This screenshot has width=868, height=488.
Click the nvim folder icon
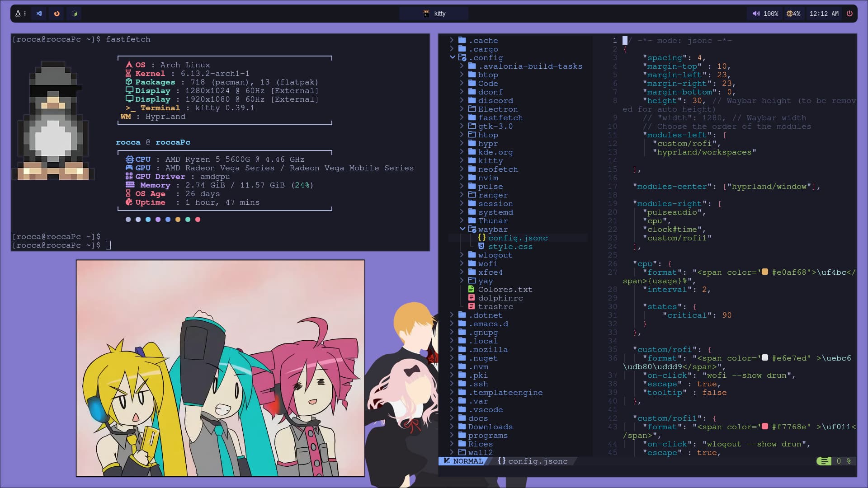[472, 178]
